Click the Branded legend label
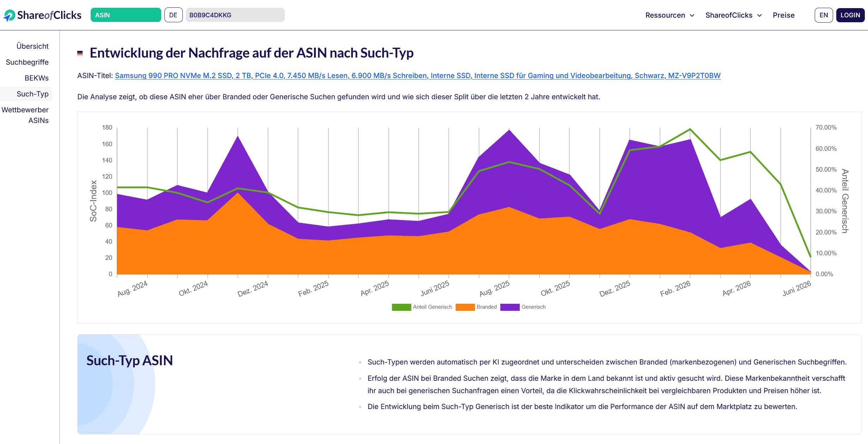868x444 pixels. [x=487, y=307]
